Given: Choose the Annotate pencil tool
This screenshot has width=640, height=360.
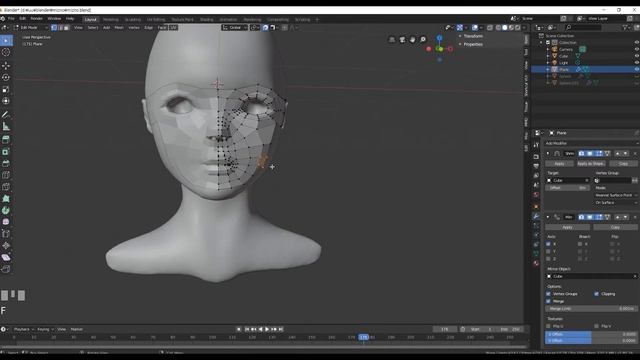Looking at the screenshot, I should pyautogui.click(x=6, y=115).
